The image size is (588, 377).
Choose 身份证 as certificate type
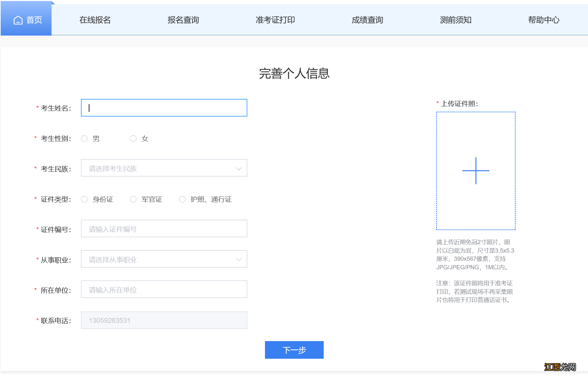pos(85,199)
